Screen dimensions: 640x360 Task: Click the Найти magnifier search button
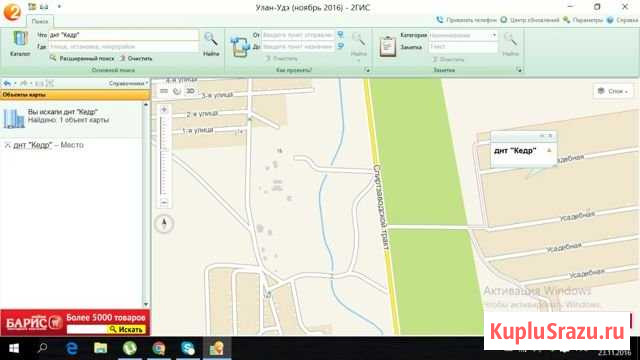pos(211,44)
